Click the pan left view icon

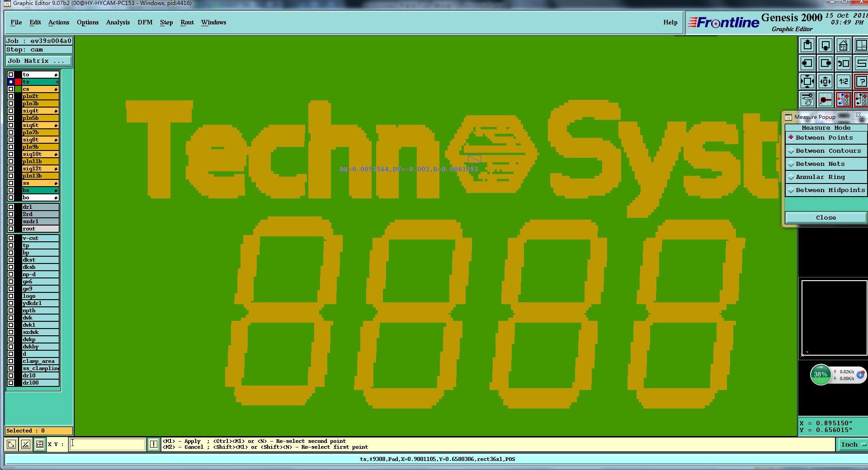pyautogui.click(x=807, y=64)
